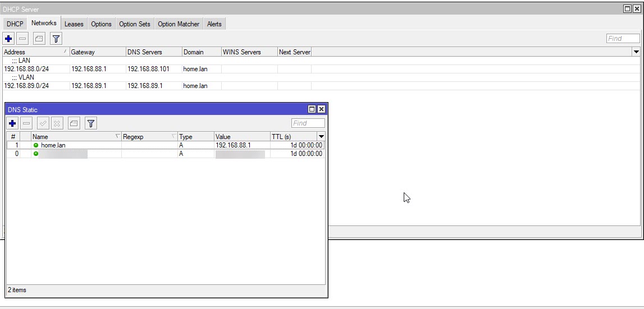The image size is (644, 309).
Task: Open the Name column filter arrow
Action: click(x=117, y=136)
